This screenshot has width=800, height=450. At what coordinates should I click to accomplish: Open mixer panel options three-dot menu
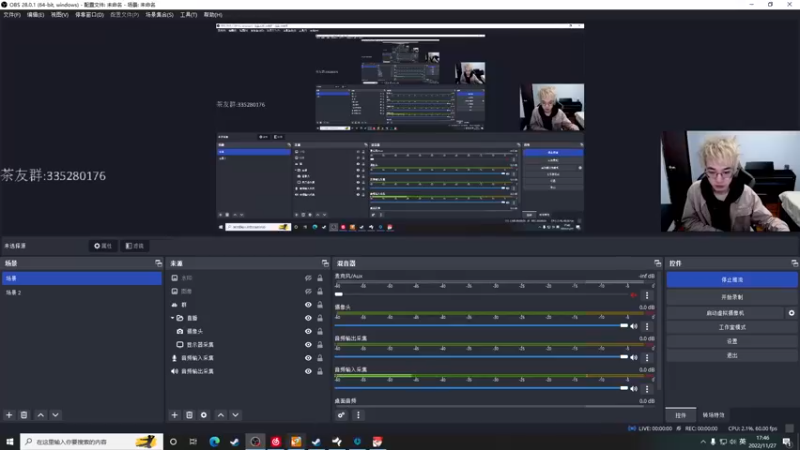click(x=358, y=415)
